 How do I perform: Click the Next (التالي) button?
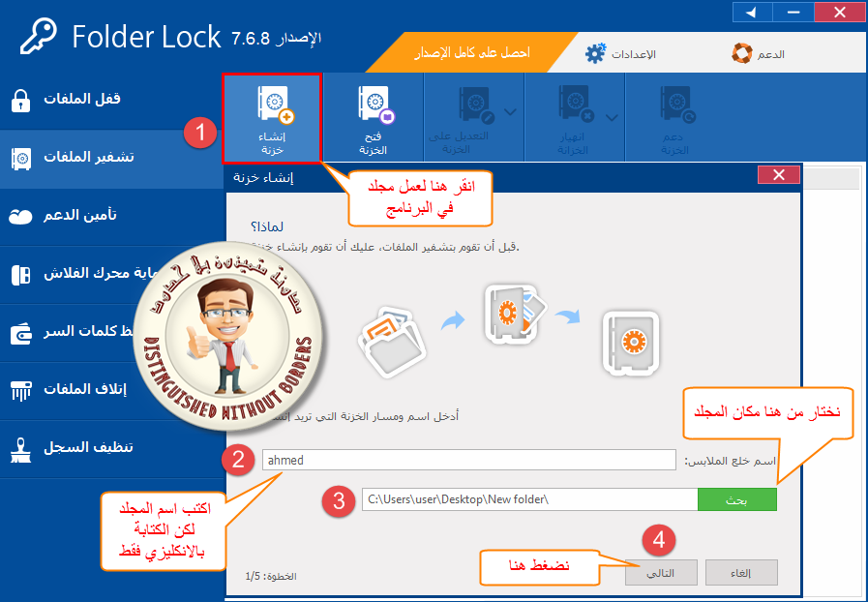(x=661, y=573)
